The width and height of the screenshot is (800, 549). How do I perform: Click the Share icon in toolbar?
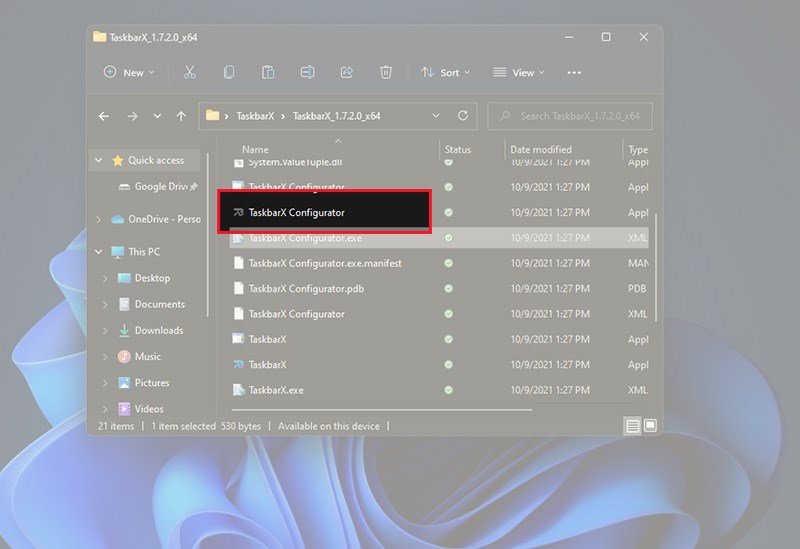[x=347, y=72]
